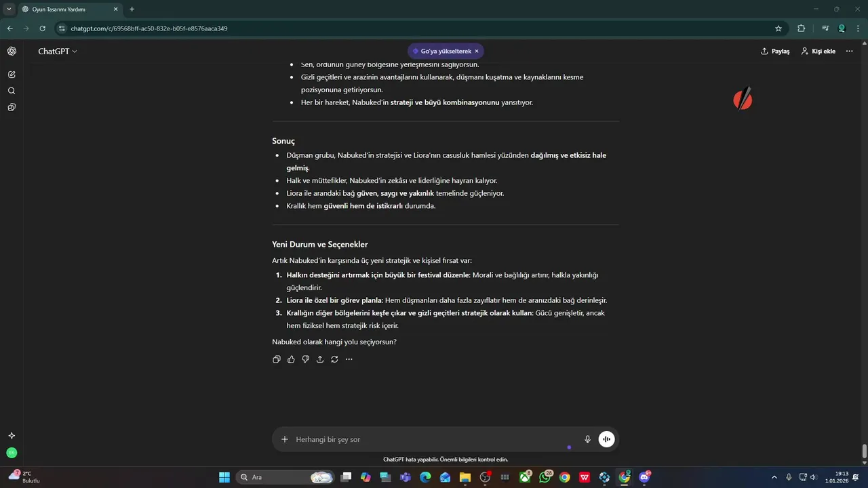Open Task View on the taskbar

tap(346, 477)
